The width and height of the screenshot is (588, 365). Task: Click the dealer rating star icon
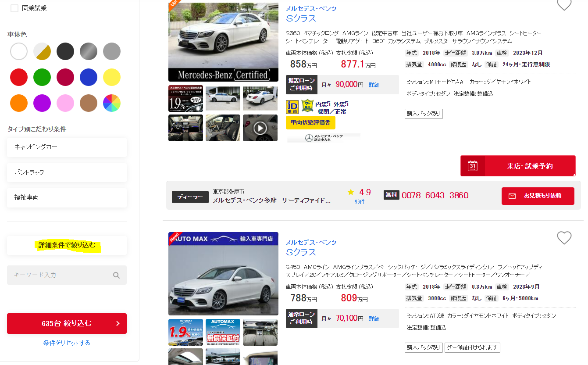[x=351, y=192]
